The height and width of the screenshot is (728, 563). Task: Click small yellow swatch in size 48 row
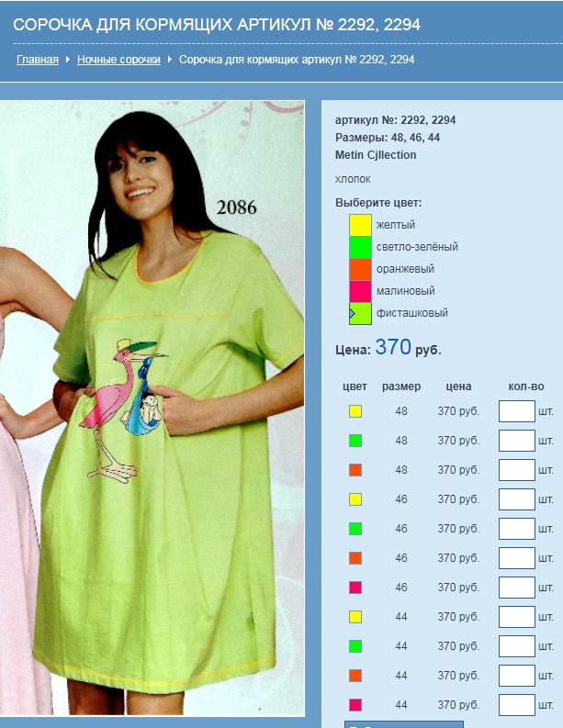(355, 411)
